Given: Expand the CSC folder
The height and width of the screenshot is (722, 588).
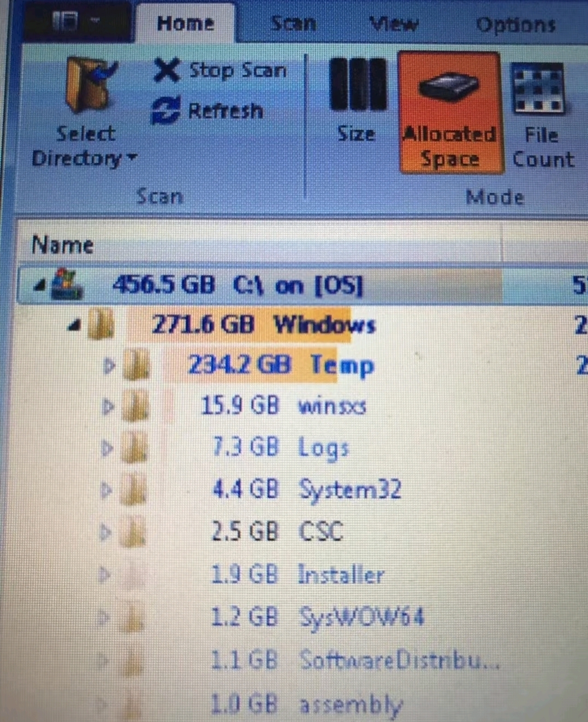Looking at the screenshot, I should 106,532.
